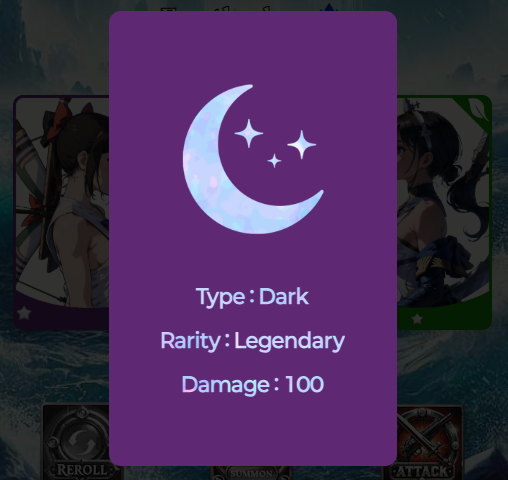Click the blue triangle above the popup card
This screenshot has width=508, height=480.
click(329, 7)
